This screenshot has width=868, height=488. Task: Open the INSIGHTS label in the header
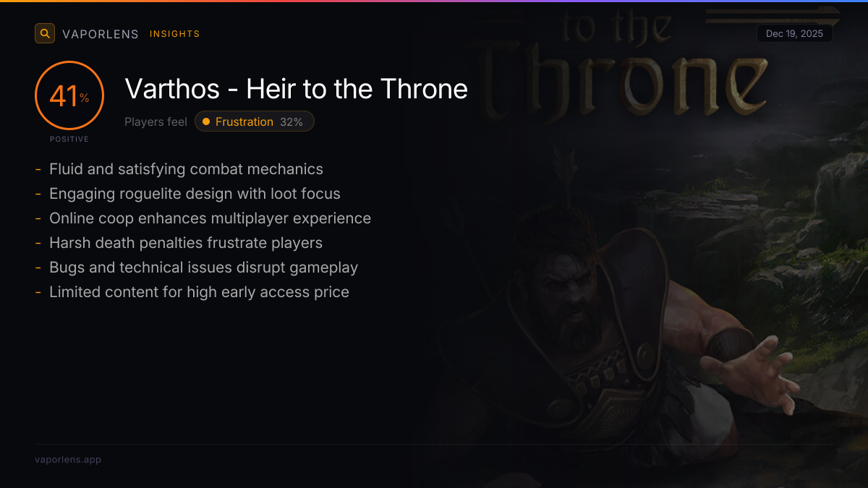point(174,34)
